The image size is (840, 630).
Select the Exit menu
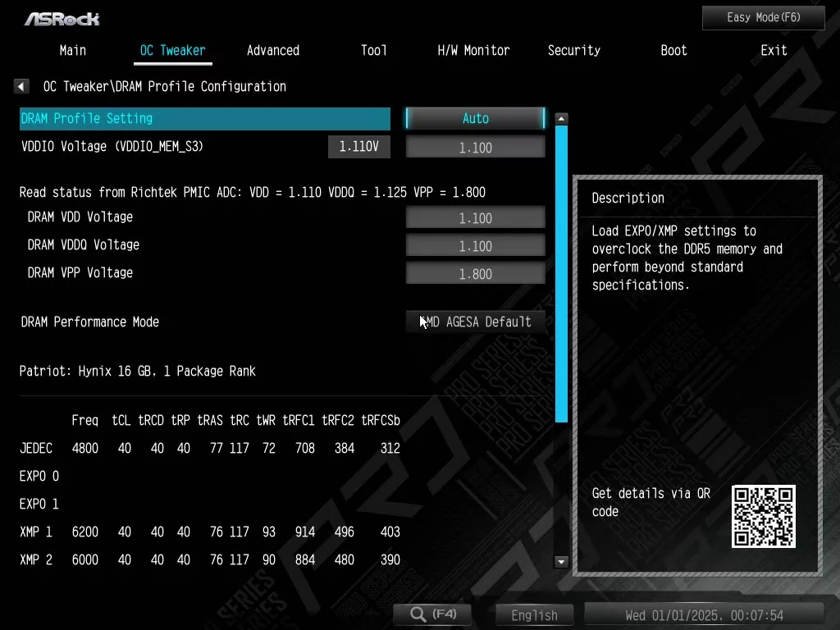774,50
